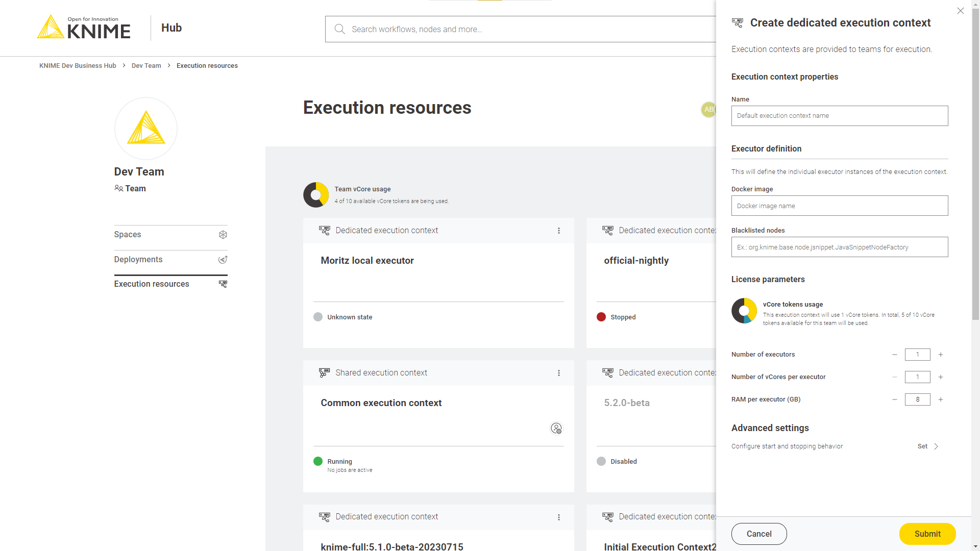
Task: Click context icon on Initial Execution Context2 card
Action: coord(607,517)
